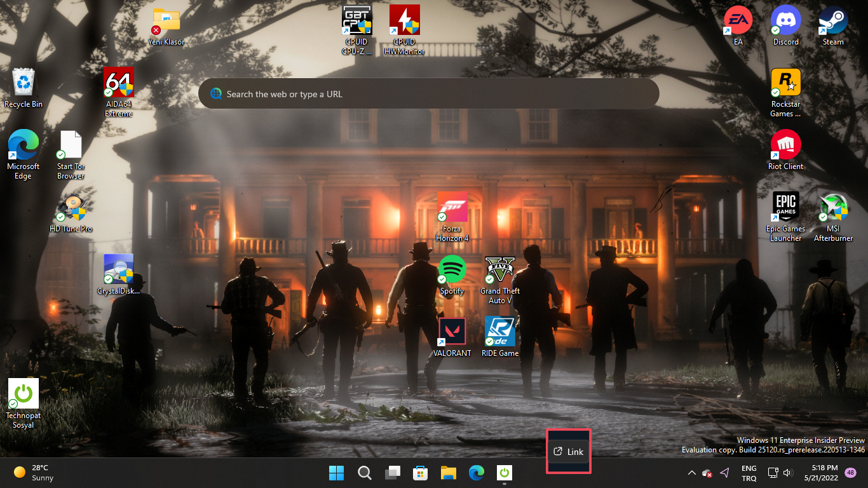
Task: Open the clock showing 5:18 PM
Action: [x=820, y=473]
